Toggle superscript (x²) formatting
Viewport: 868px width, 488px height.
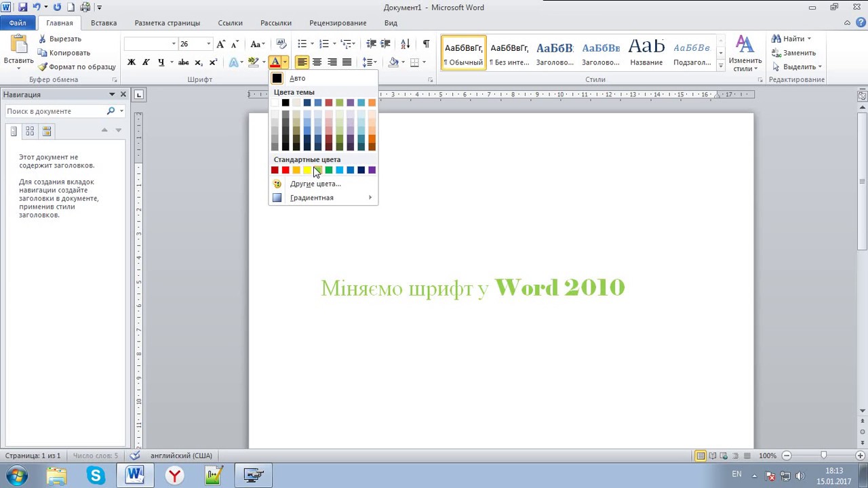point(213,62)
